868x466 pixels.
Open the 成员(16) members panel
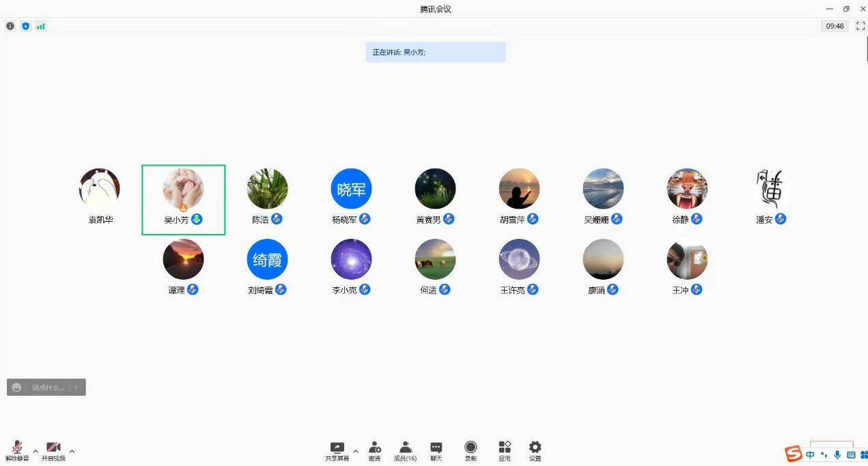[405, 449]
